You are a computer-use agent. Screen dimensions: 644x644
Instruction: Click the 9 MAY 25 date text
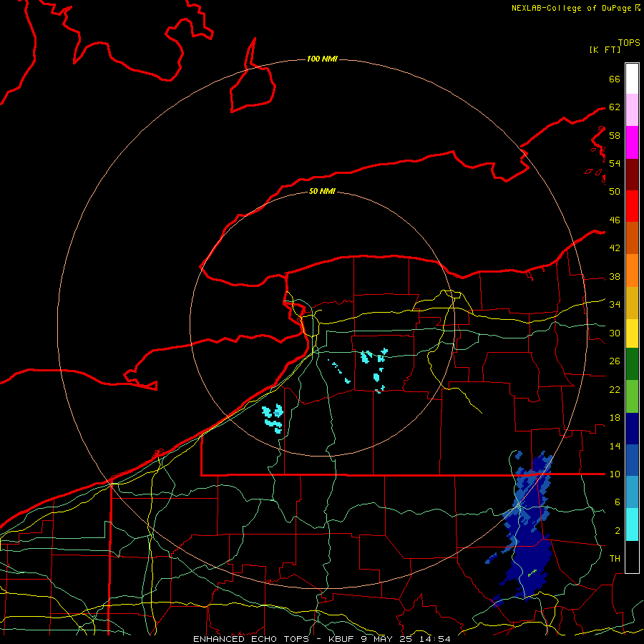(388, 639)
